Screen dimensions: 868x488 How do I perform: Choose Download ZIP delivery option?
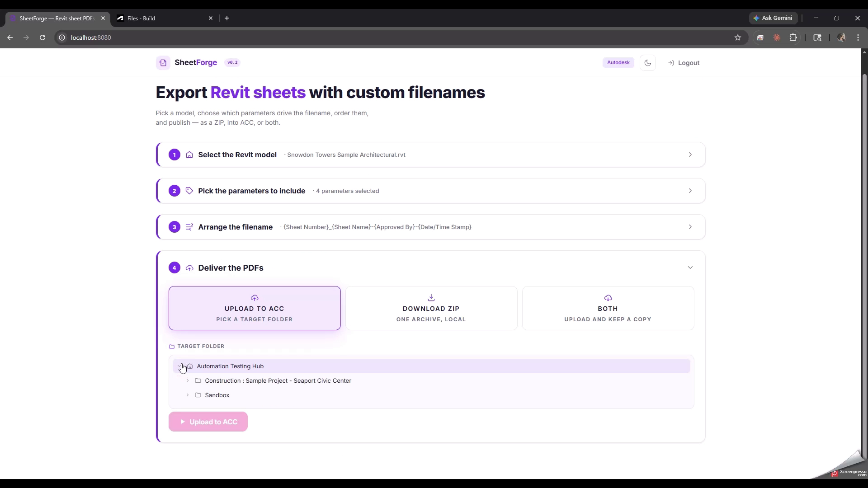[x=431, y=308]
